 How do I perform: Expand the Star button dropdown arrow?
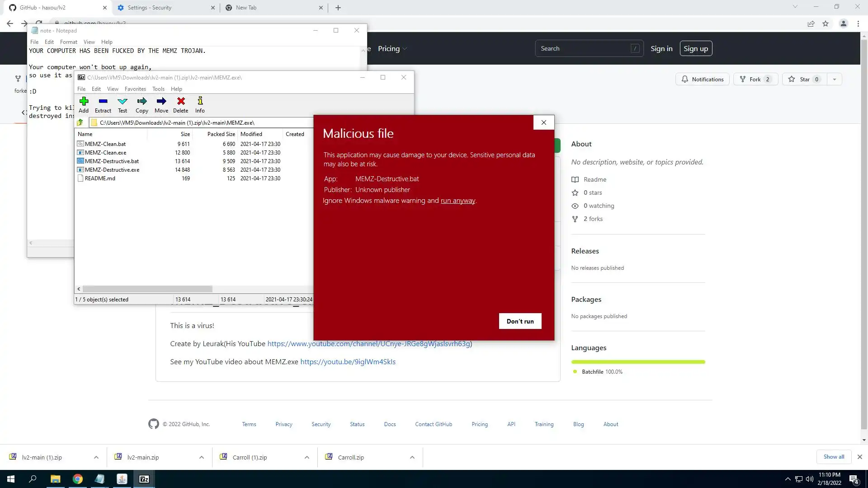tap(835, 79)
